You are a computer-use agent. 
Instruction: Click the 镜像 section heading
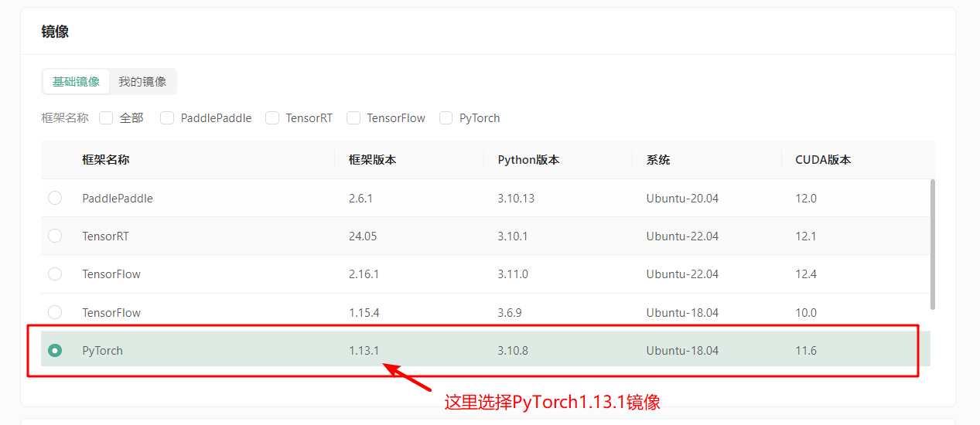(55, 32)
